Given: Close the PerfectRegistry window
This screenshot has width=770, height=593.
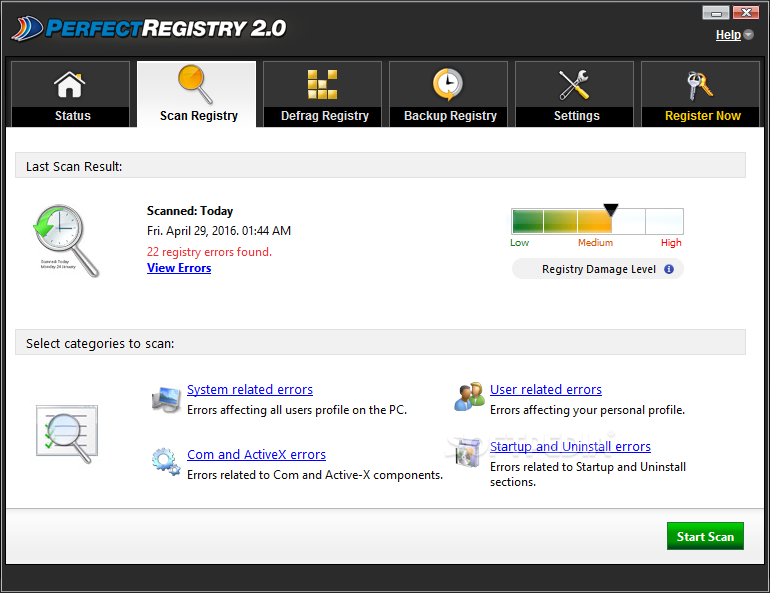Looking at the screenshot, I should pos(746,13).
